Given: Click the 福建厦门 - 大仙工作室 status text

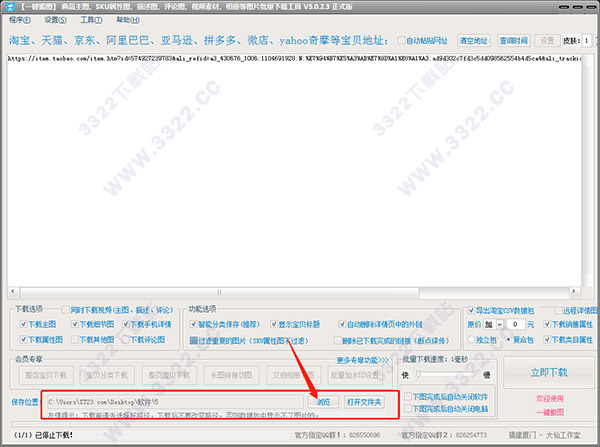Looking at the screenshot, I should click(x=545, y=435).
